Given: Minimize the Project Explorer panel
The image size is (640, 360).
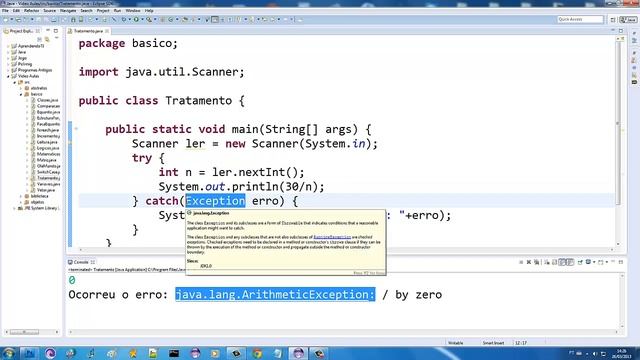Looking at the screenshot, I should tap(48, 31).
